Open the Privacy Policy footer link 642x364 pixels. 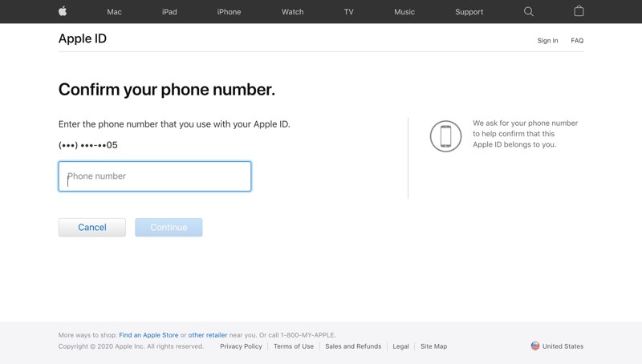pos(242,346)
